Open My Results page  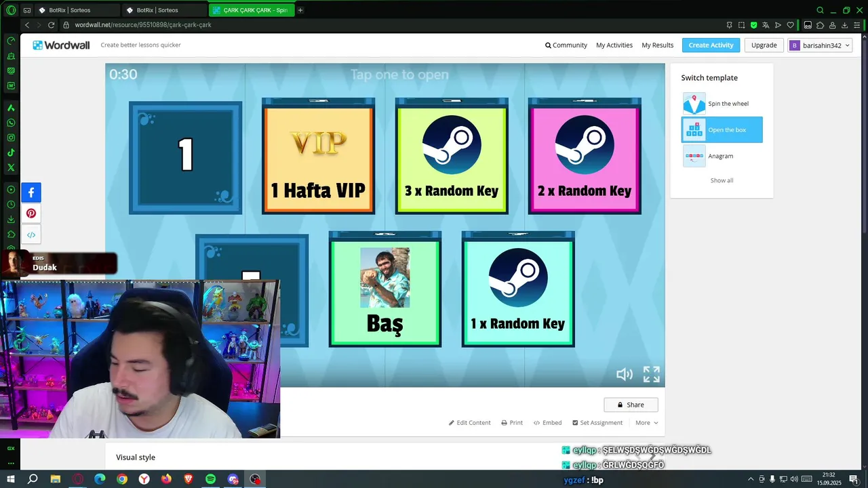pos(657,45)
